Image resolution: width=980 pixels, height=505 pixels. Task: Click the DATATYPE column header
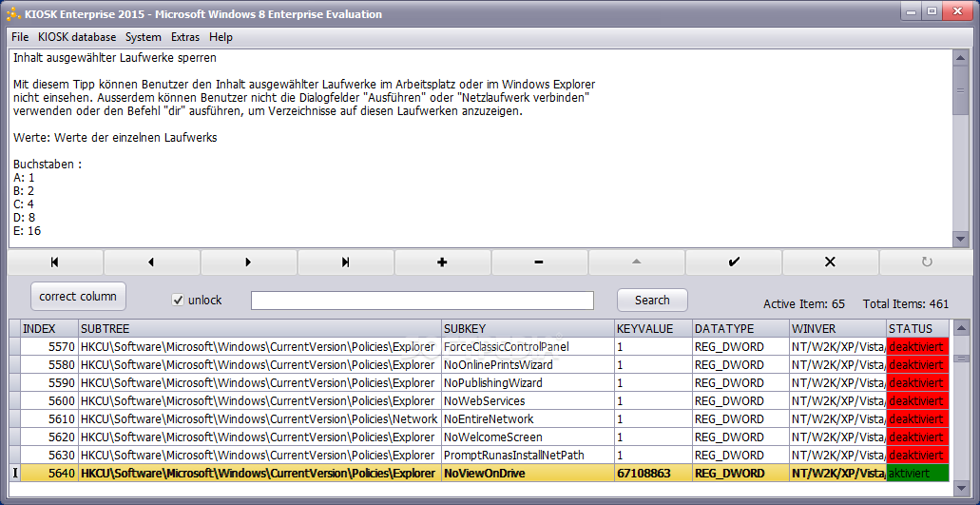tap(740, 328)
